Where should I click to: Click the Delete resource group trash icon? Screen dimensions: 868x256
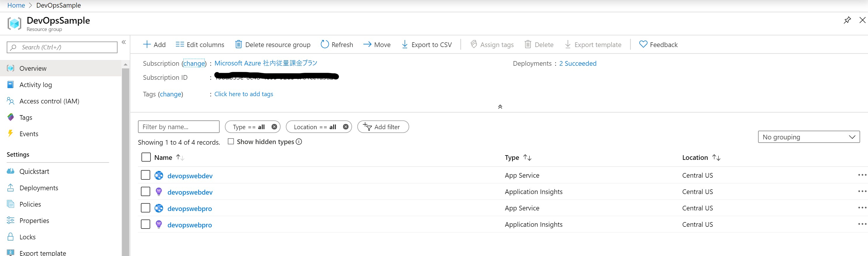238,44
